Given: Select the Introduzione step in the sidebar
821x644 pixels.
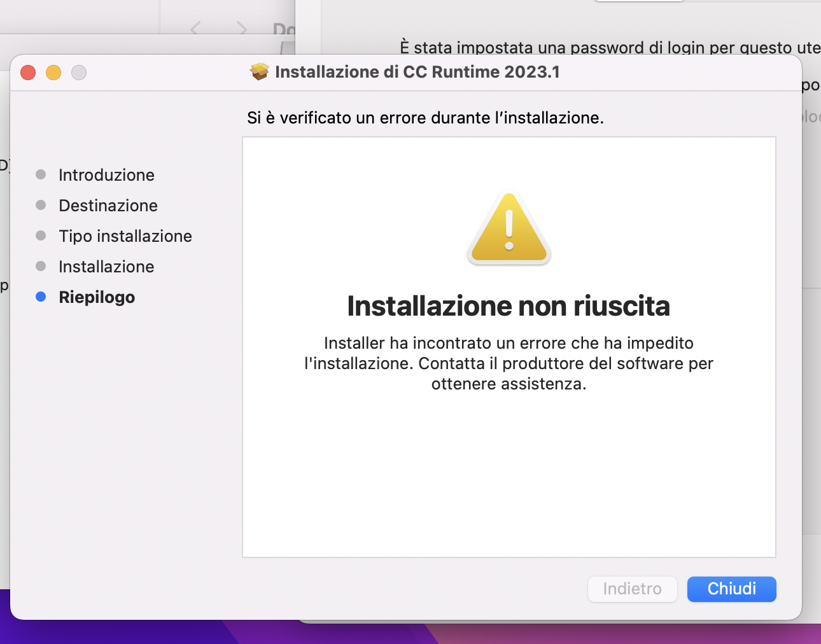Looking at the screenshot, I should click(x=106, y=175).
